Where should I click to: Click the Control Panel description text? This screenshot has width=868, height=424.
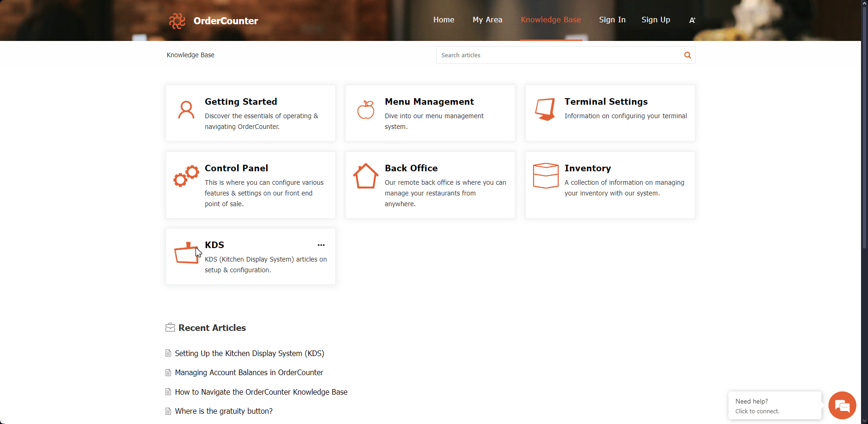[264, 193]
